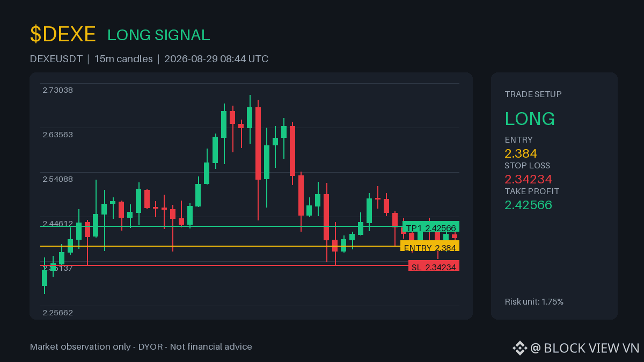Click the Risk unit 1.75% text
This screenshot has width=644, height=362.
tap(534, 302)
